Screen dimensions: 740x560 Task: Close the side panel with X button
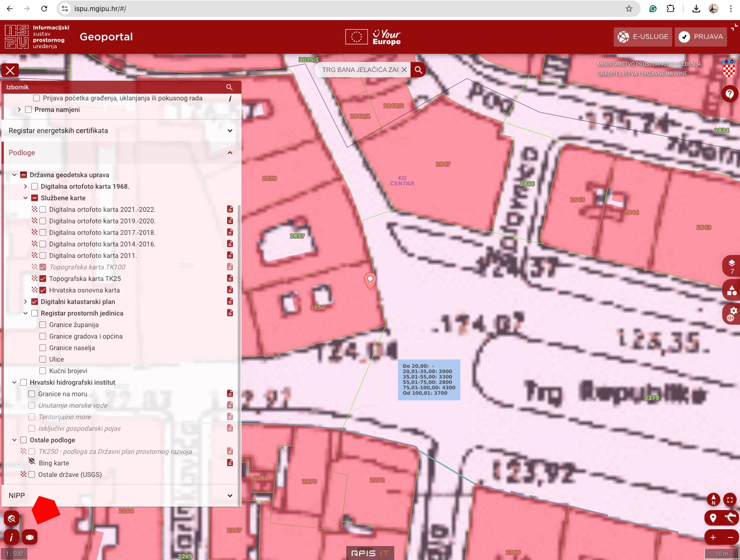[x=10, y=71]
